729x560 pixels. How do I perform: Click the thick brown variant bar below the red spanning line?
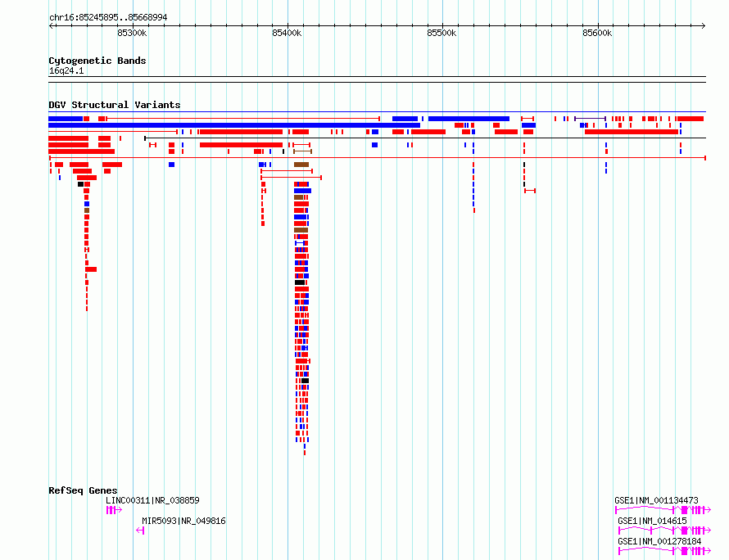coord(301,165)
